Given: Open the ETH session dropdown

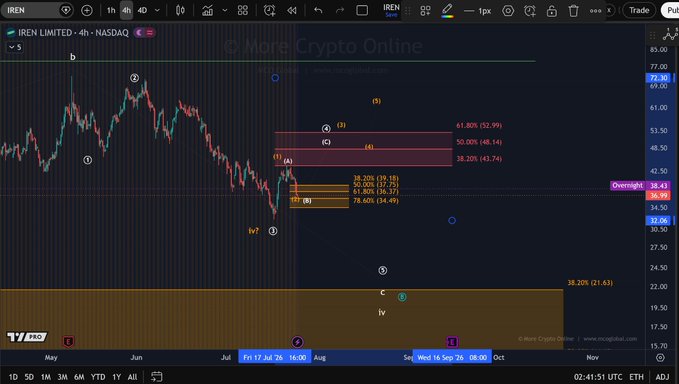Looking at the screenshot, I should 636,377.
